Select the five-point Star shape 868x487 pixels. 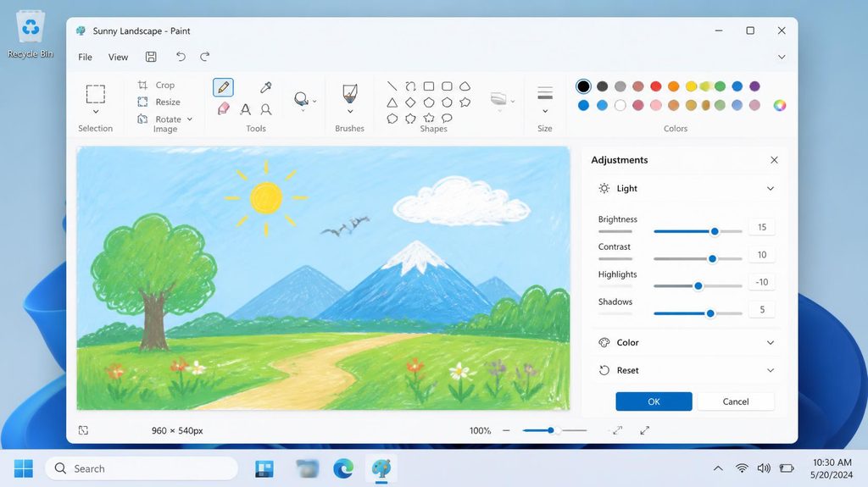tap(429, 118)
